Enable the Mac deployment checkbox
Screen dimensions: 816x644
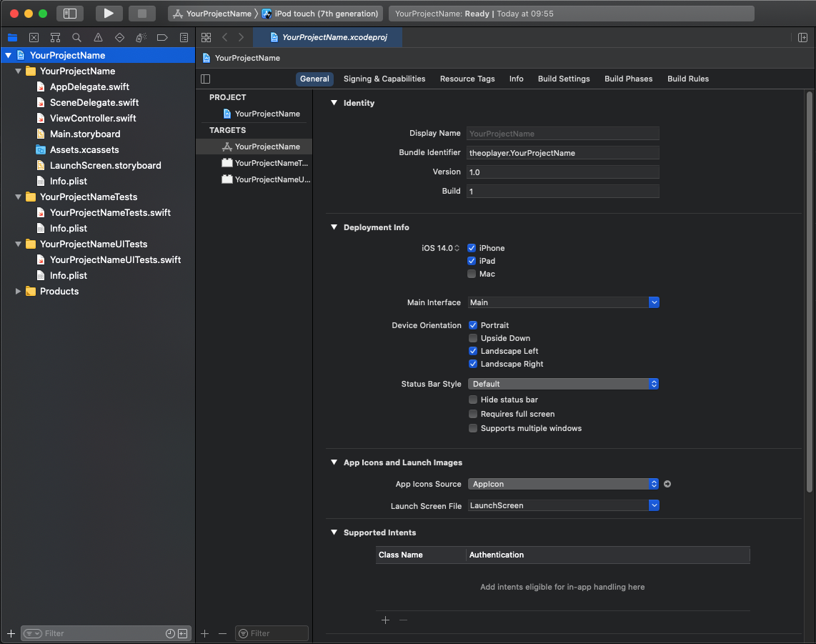tap(472, 274)
